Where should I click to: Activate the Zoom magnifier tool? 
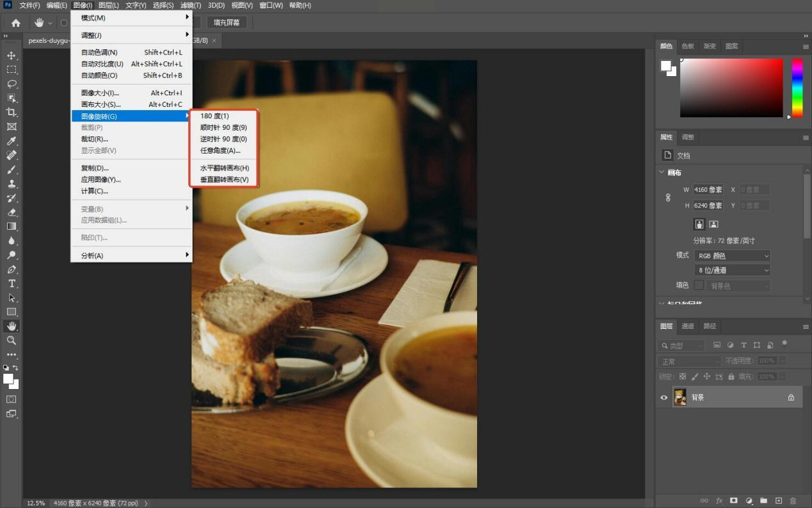point(12,340)
